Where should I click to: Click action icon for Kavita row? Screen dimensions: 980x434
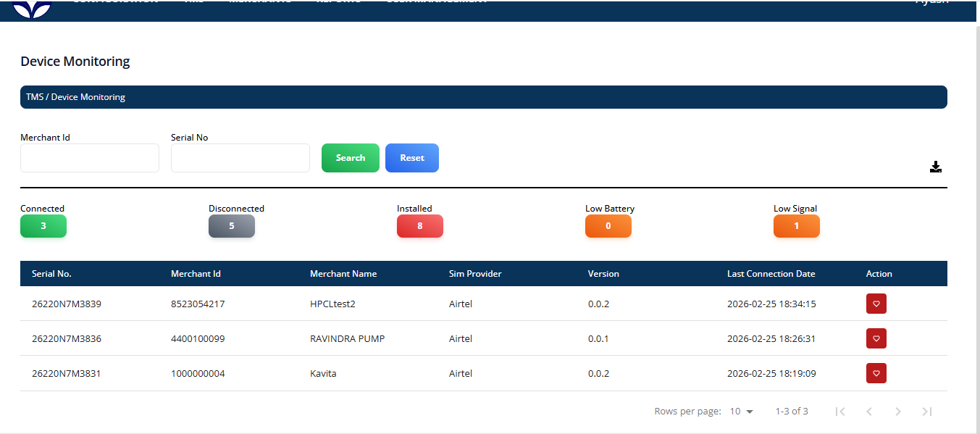click(876, 373)
